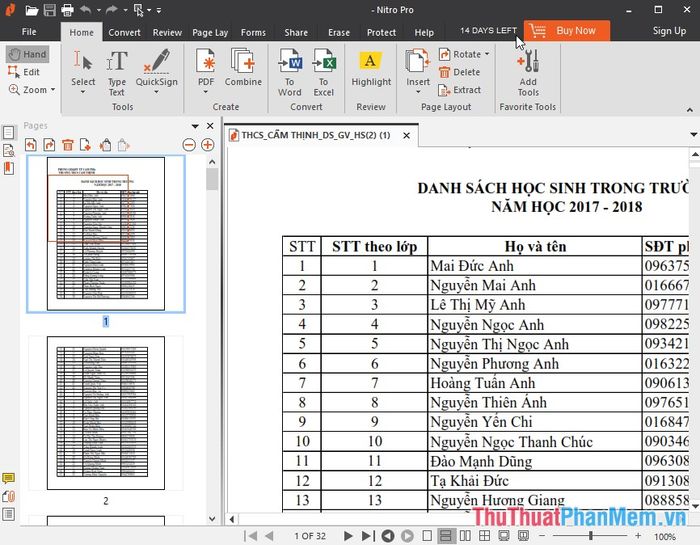Go to the previous page
The width and height of the screenshot is (700, 545).
tap(269, 536)
